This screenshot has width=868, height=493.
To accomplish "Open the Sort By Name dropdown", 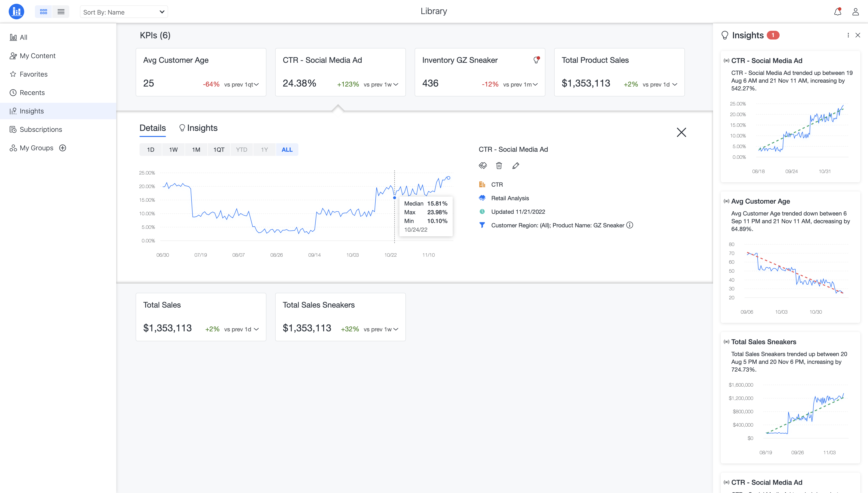I will click(124, 12).
